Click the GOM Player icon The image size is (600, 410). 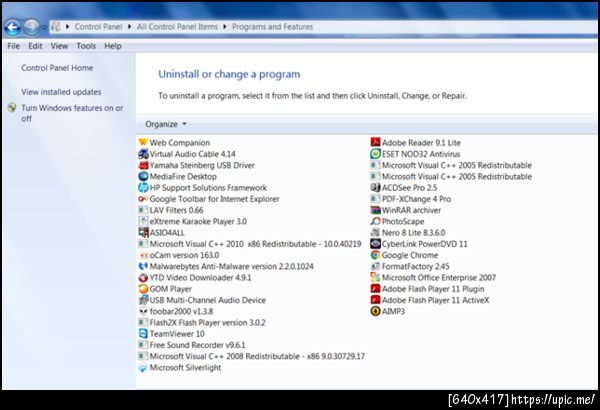click(x=143, y=289)
